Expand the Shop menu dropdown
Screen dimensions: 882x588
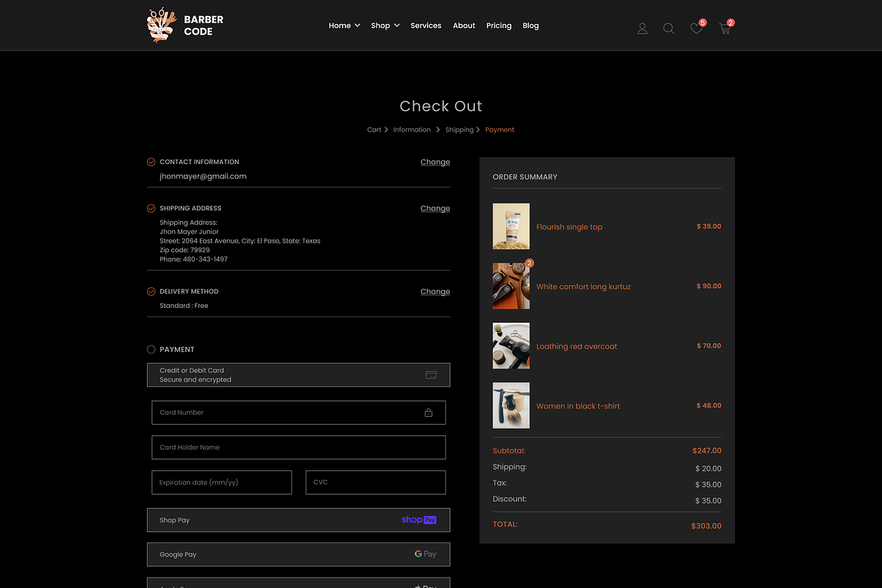[385, 25]
